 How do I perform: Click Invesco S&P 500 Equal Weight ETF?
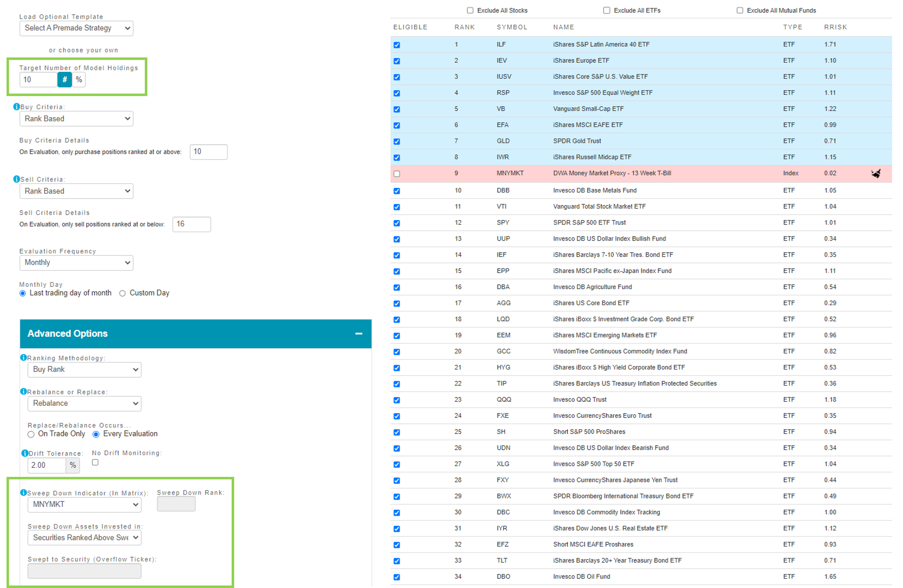click(603, 93)
